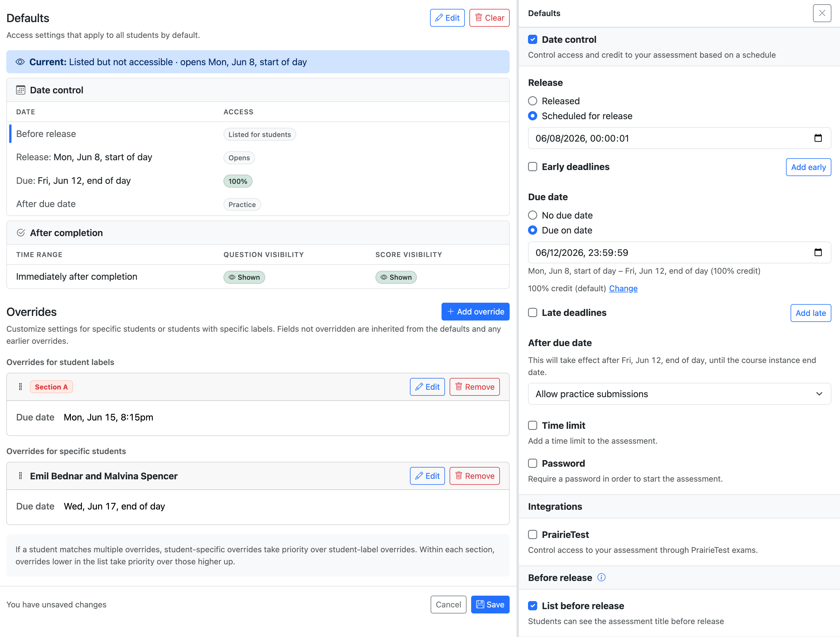Click the calendar icon next to Date control heading

point(20,90)
